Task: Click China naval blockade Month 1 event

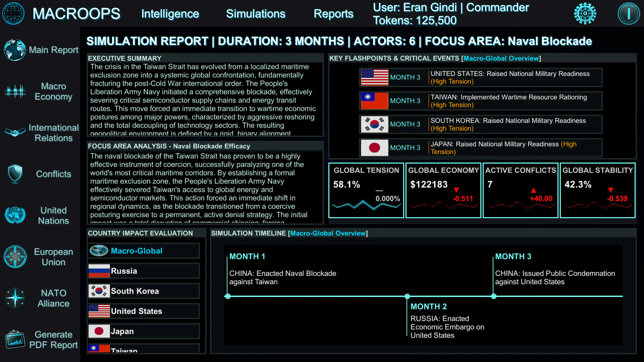Action: click(283, 278)
